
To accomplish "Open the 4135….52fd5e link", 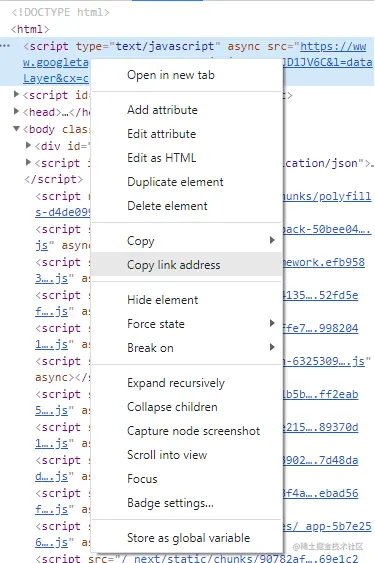I will 320,296.
